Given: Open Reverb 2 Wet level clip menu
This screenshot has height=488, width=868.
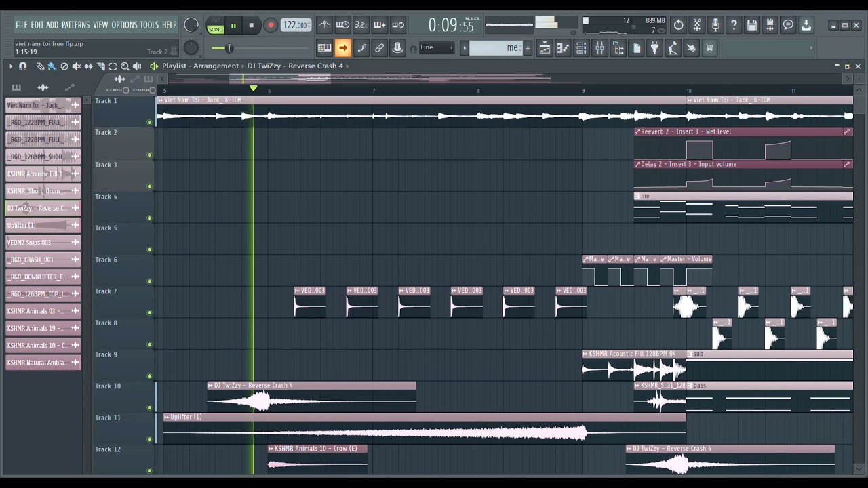Looking at the screenshot, I should (637, 132).
